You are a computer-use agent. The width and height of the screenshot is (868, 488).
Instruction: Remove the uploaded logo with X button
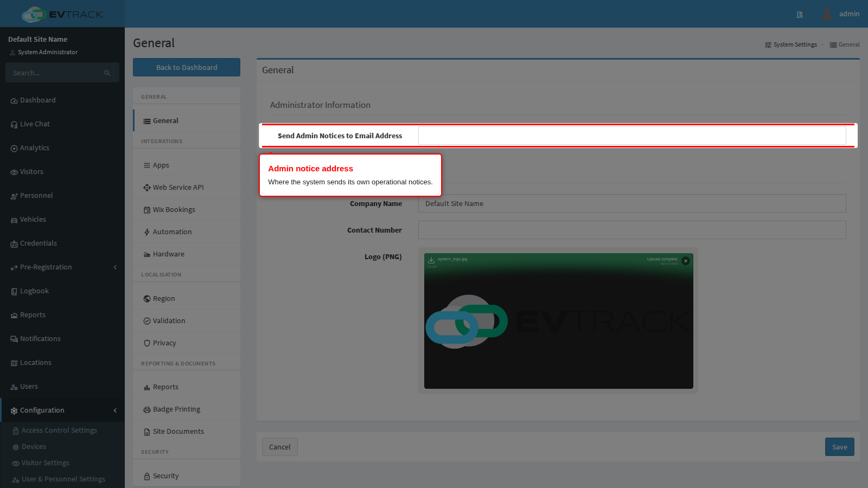coord(686,261)
